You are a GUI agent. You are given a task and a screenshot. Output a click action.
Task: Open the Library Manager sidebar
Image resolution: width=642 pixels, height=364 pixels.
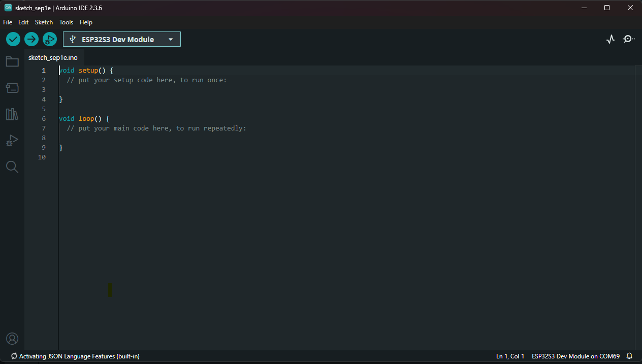click(x=12, y=114)
